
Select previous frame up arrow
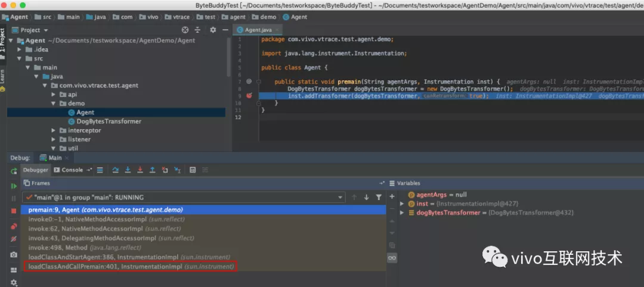click(354, 197)
